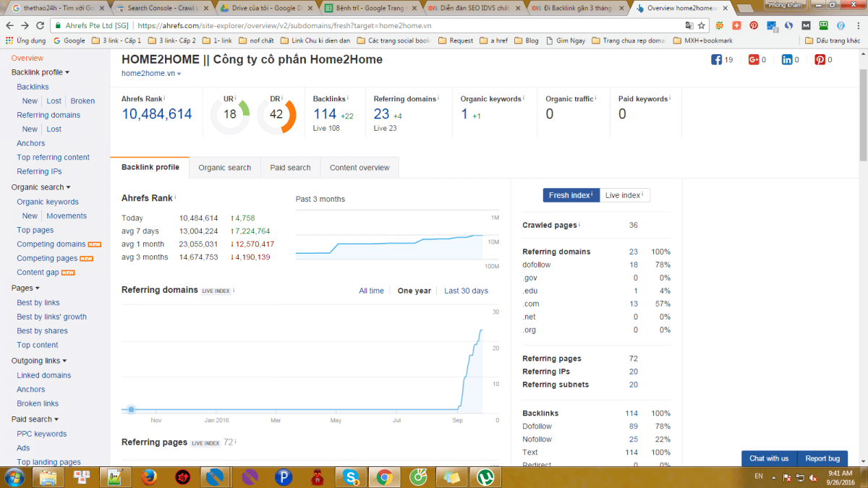Click the DR donut chart showing 42
This screenshot has height=488, width=868.
coord(276,114)
